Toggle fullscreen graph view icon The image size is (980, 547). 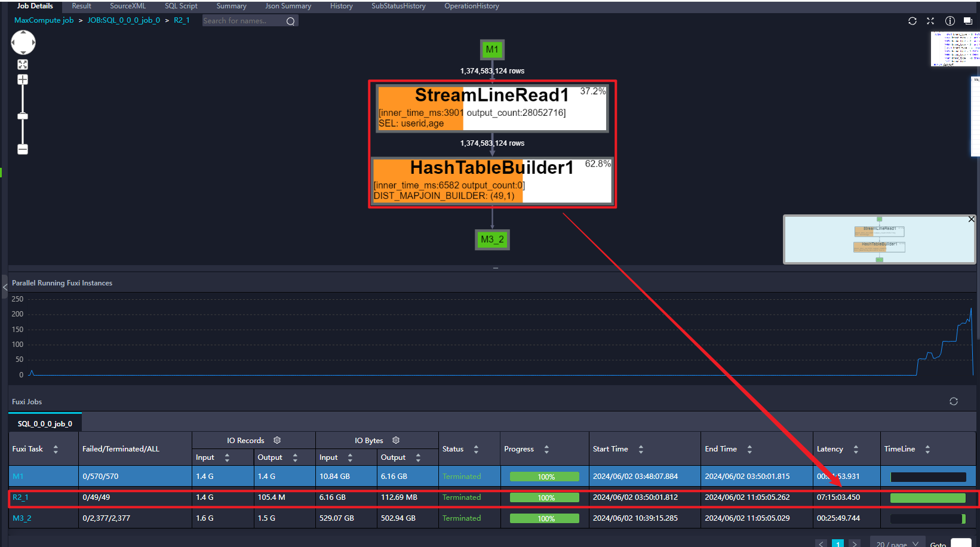pos(930,21)
